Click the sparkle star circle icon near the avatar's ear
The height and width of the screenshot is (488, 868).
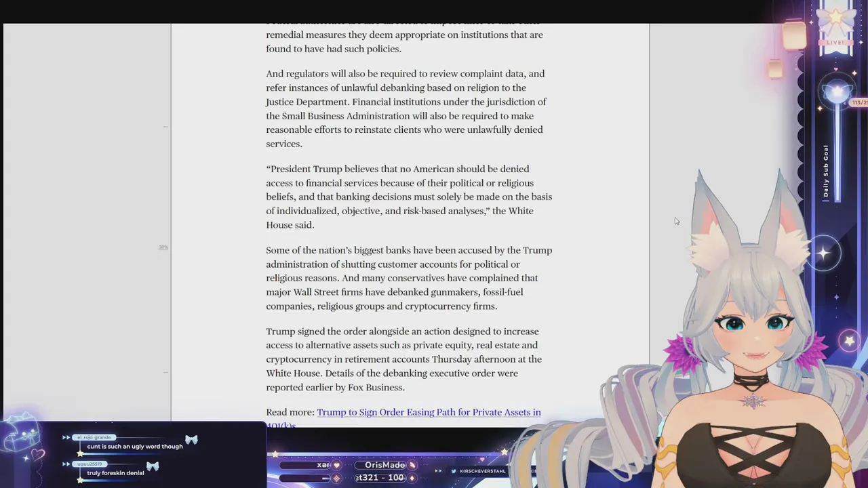823,253
